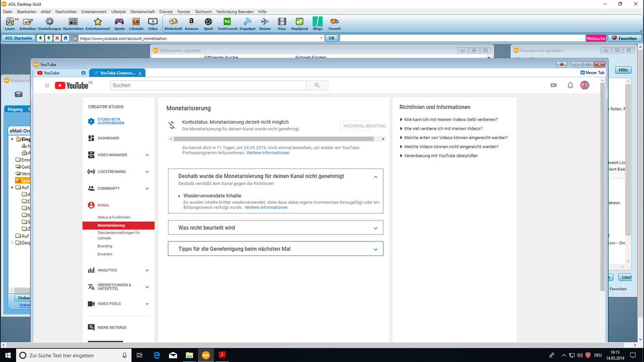Click the Schreiben compose icon
This screenshot has width=644, height=362.
tap(27, 23)
